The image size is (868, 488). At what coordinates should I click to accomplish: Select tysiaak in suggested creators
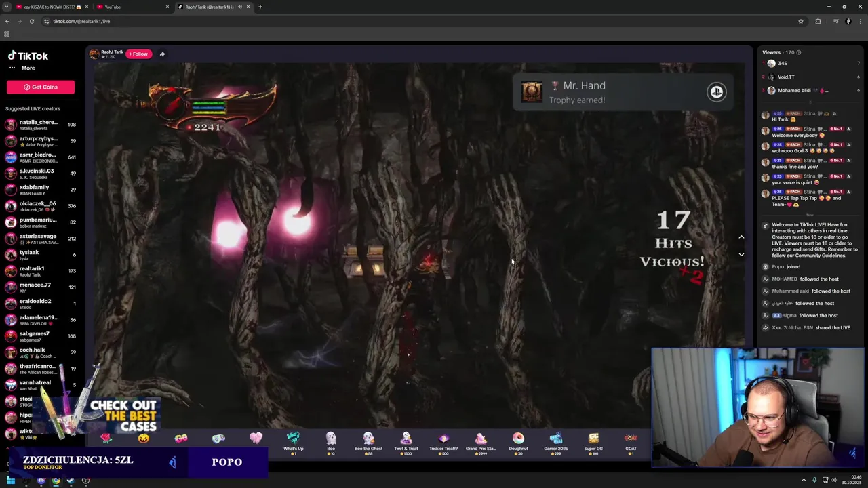[41, 255]
